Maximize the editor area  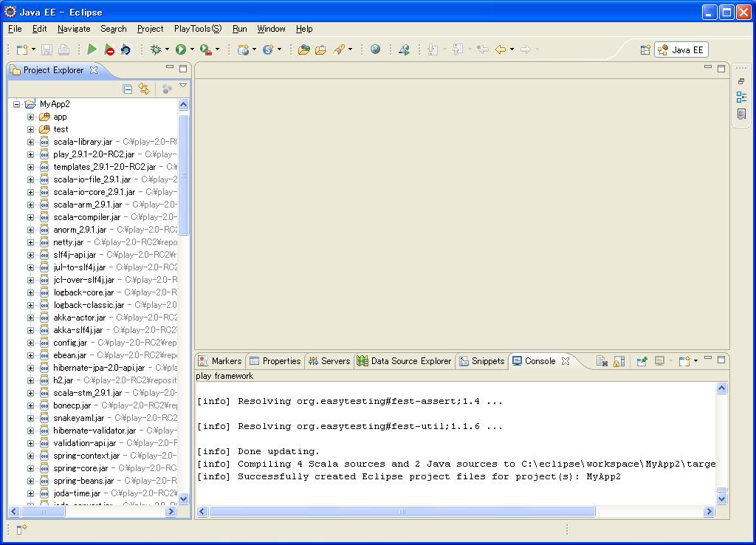[721, 69]
